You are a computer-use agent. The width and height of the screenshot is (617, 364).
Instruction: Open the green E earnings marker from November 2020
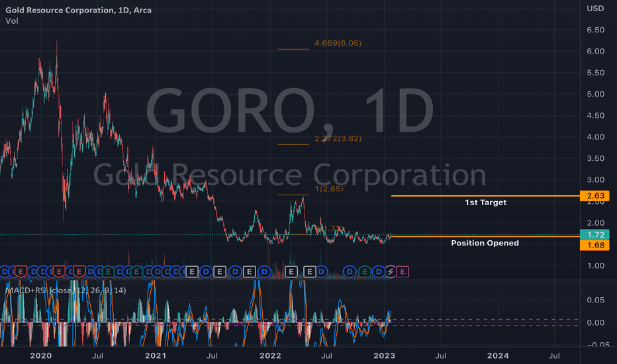click(136, 271)
